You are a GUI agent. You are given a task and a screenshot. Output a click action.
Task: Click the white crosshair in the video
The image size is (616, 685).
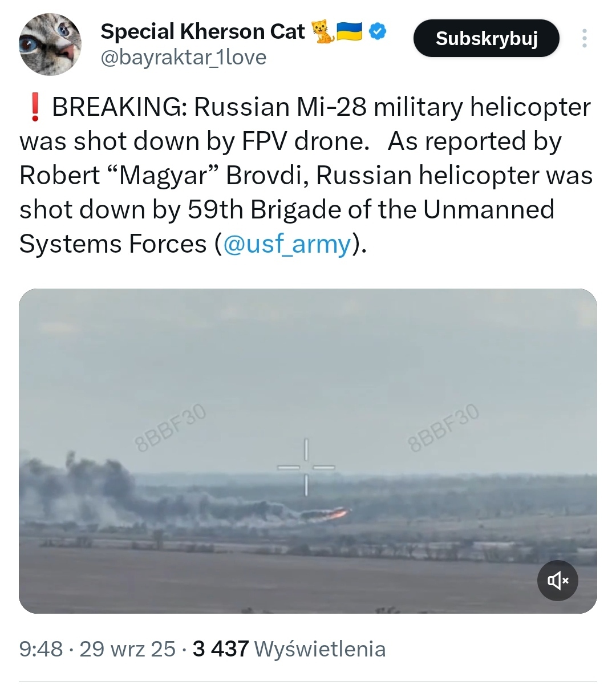point(306,467)
